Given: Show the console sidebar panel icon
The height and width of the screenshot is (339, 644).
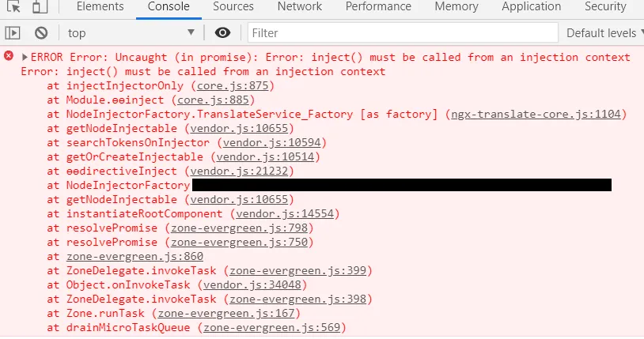Looking at the screenshot, I should click(x=13, y=33).
